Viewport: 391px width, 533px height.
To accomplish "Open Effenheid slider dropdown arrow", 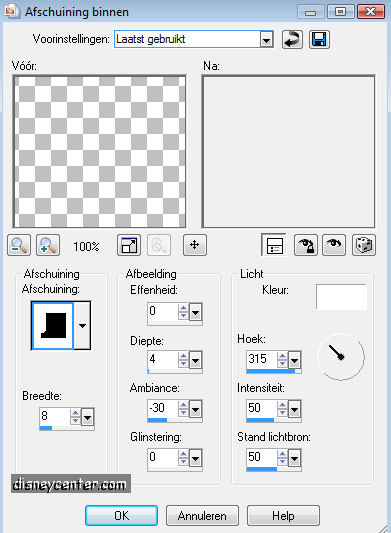I will (196, 312).
